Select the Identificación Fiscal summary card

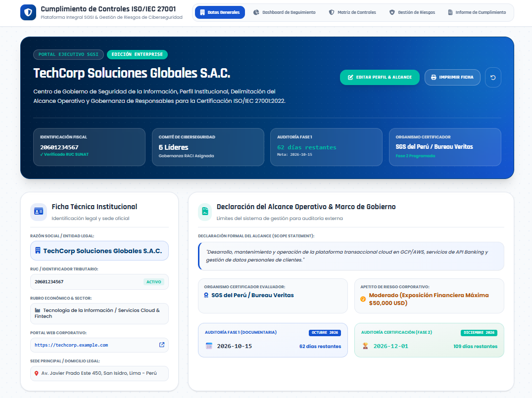pos(89,147)
